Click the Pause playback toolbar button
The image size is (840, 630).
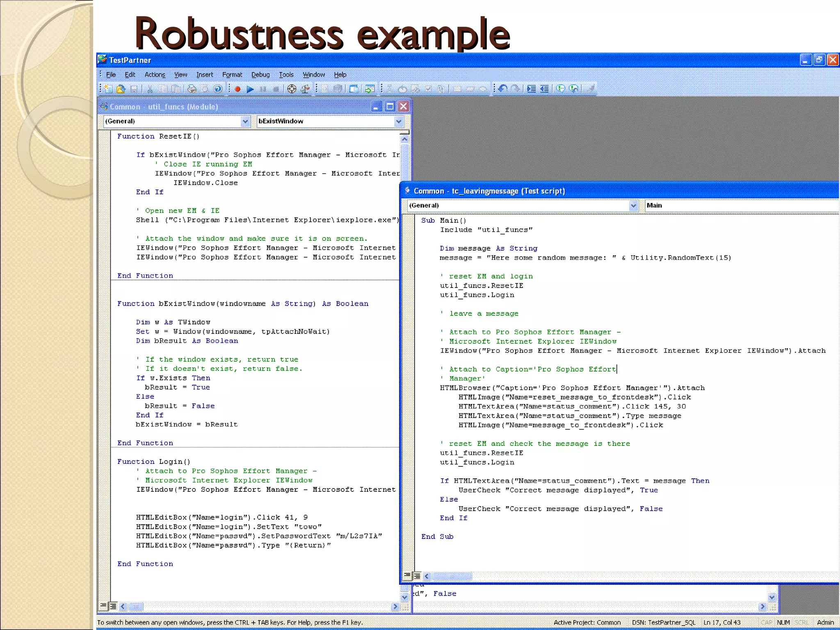coord(263,89)
